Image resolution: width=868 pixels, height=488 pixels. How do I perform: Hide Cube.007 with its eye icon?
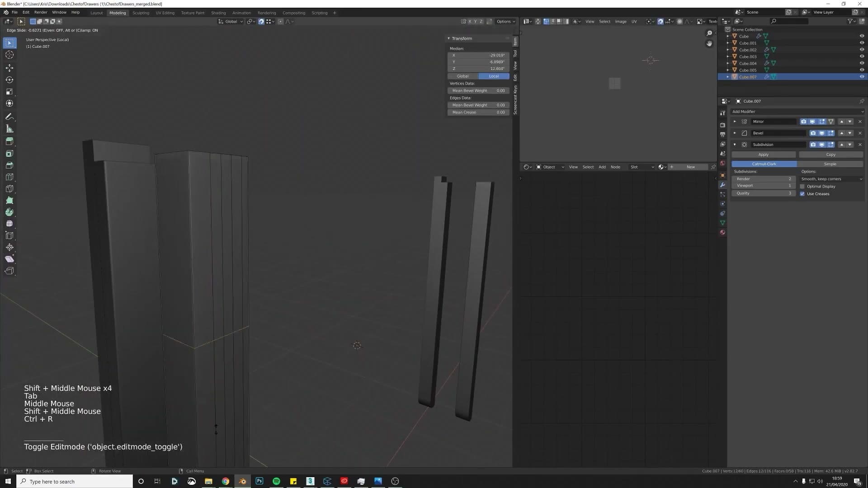click(x=862, y=77)
